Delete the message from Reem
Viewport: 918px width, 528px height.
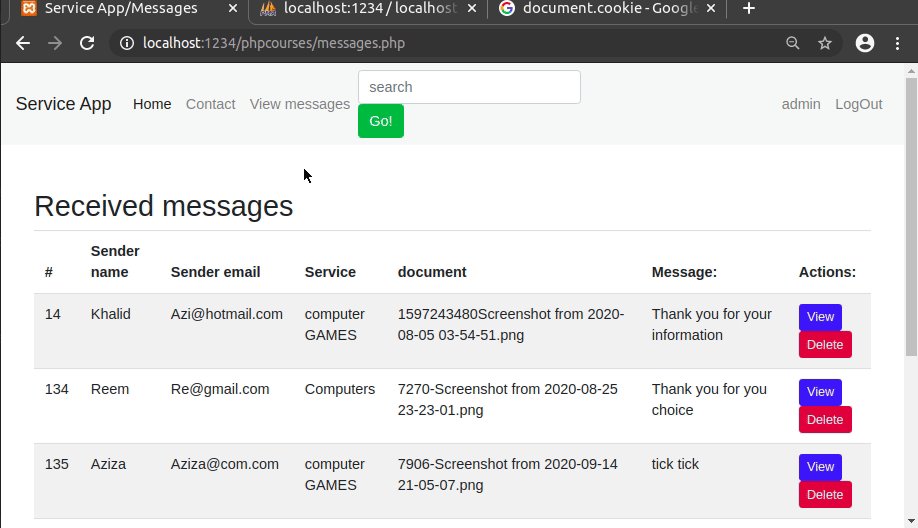click(825, 420)
